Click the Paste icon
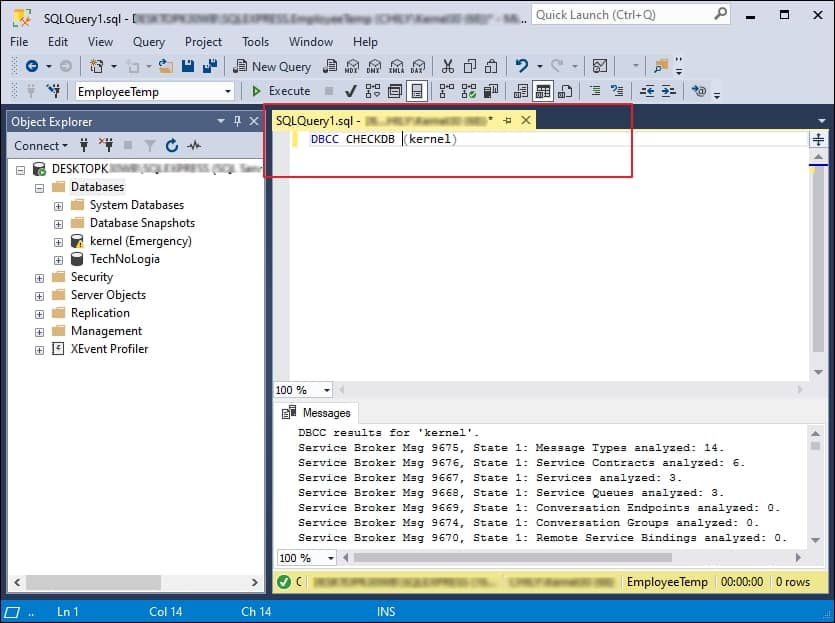The width and height of the screenshot is (835, 623). (x=491, y=67)
